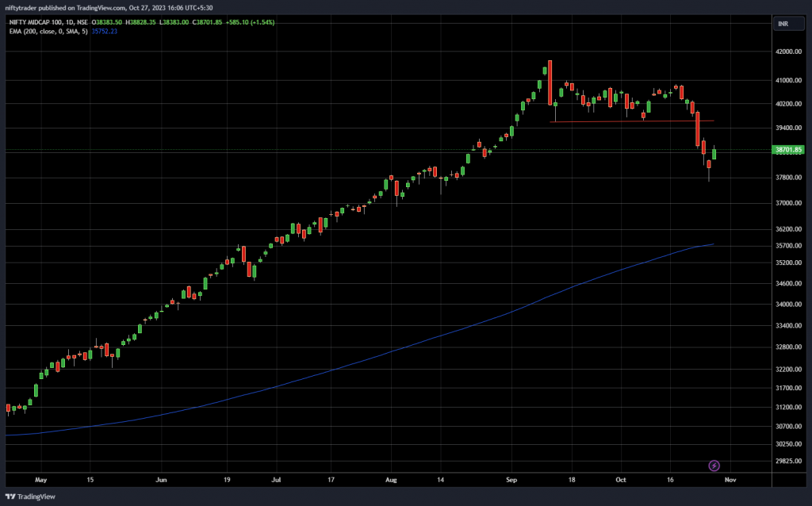This screenshot has height=506, width=812.
Task: Click the Jul label on time axis
Action: pos(276,480)
